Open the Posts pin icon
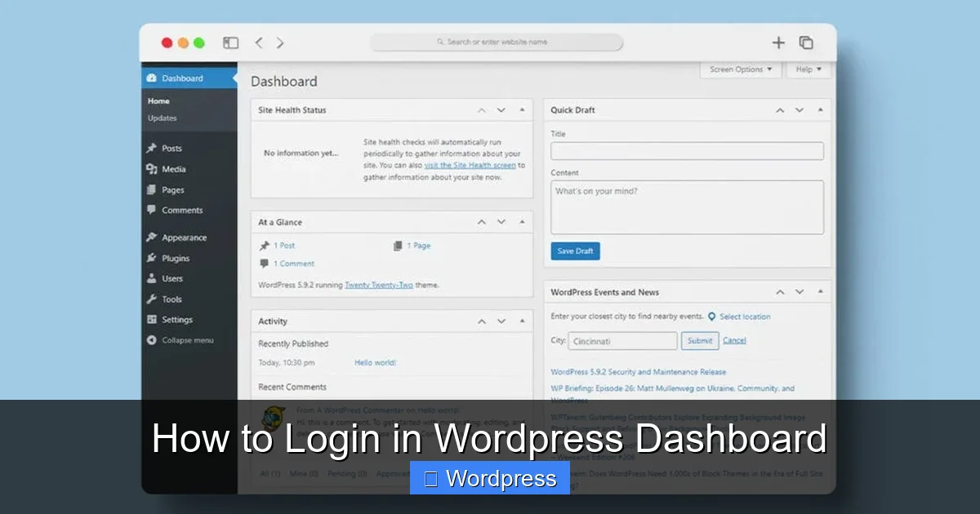 click(x=151, y=148)
